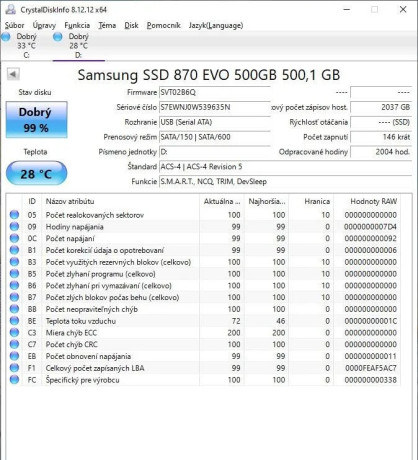The width and height of the screenshot is (418, 460).
Task: Click status orb of row BB
Action: click(14, 309)
